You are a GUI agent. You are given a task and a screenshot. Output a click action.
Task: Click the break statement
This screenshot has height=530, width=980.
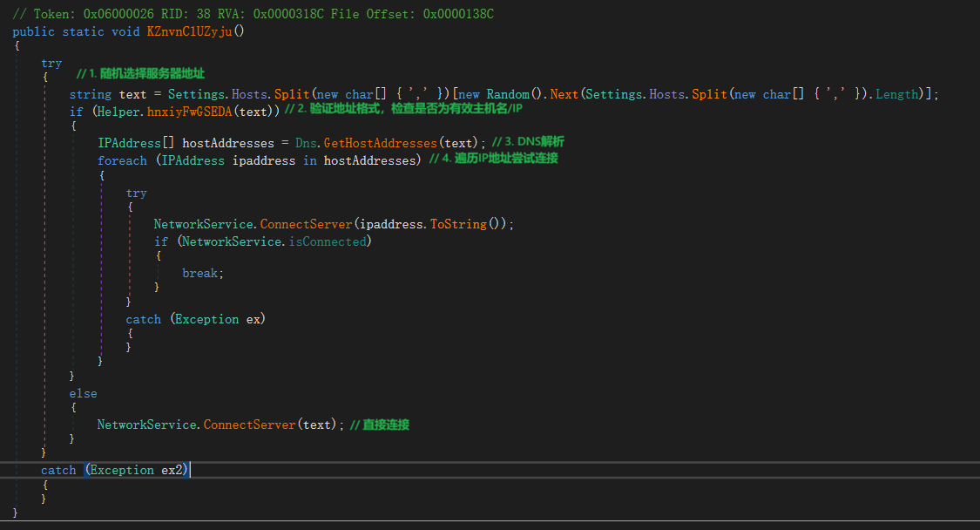coord(200,273)
